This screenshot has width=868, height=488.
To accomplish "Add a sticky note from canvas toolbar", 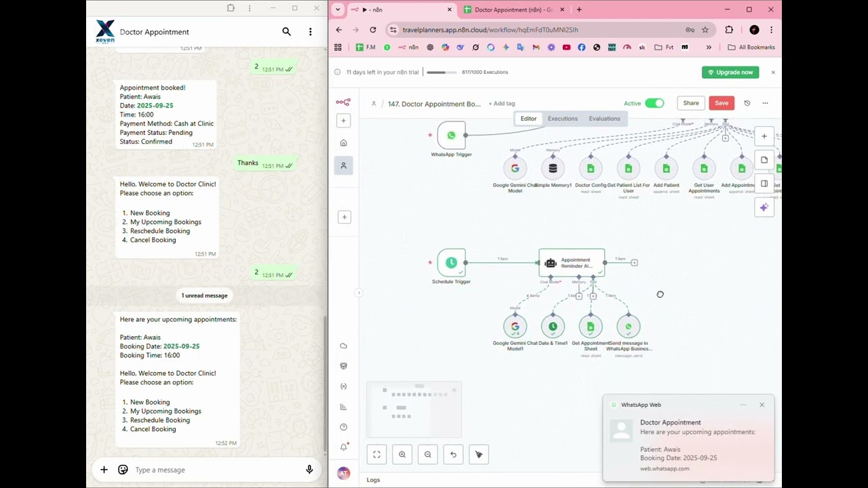I will tap(764, 160).
